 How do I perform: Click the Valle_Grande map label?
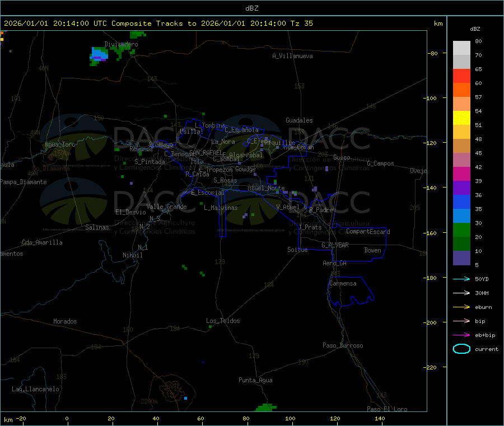click(166, 207)
